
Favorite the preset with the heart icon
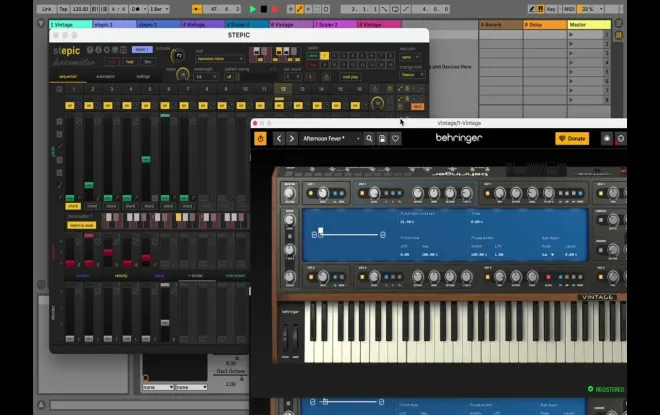tap(395, 139)
